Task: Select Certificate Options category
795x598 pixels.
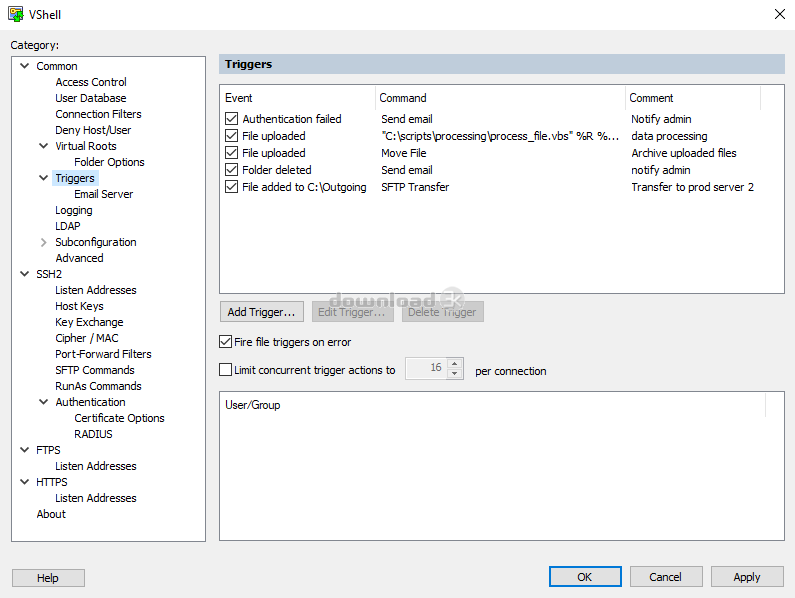Action: coord(119,418)
